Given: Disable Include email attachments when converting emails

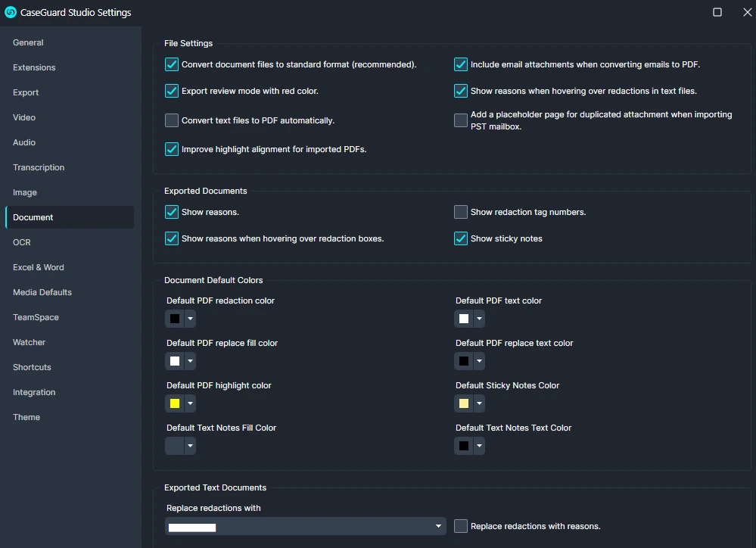Looking at the screenshot, I should [x=460, y=64].
